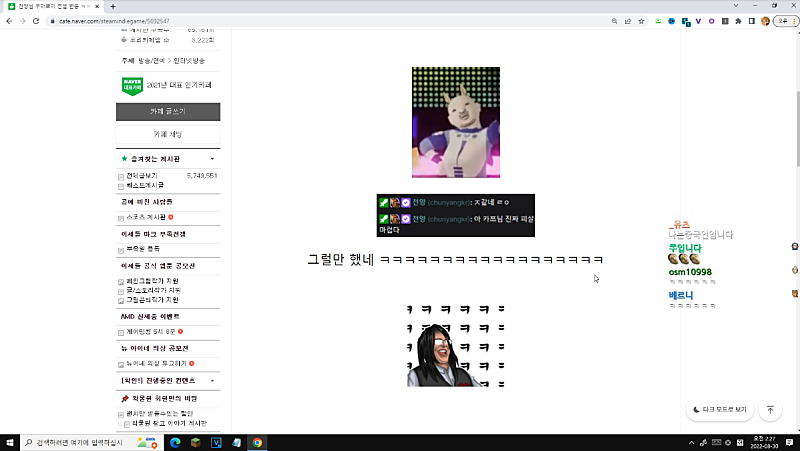The height and width of the screenshot is (451, 800).
Task: Open the Chrome profile avatar
Action: pyautogui.click(x=765, y=21)
